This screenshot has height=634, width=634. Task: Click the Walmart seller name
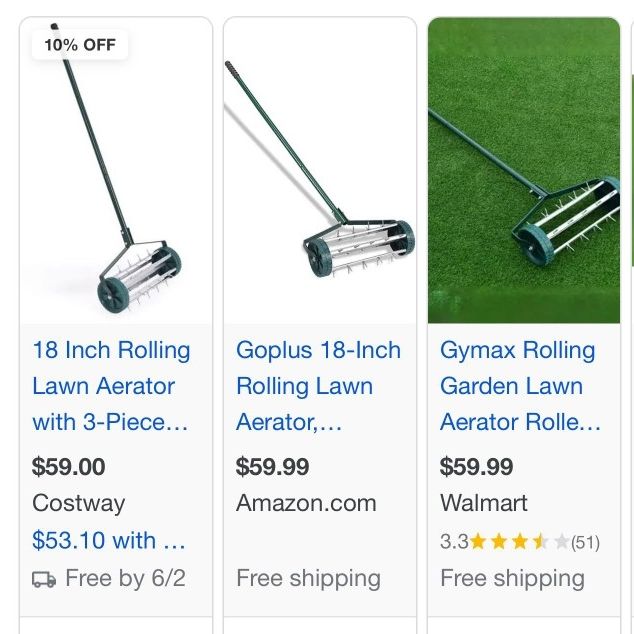click(x=484, y=503)
